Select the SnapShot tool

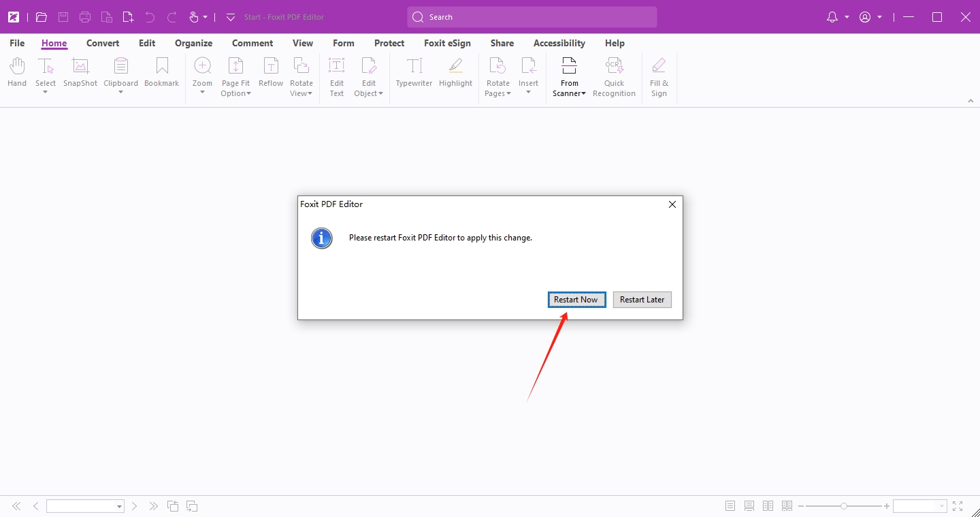(80, 72)
